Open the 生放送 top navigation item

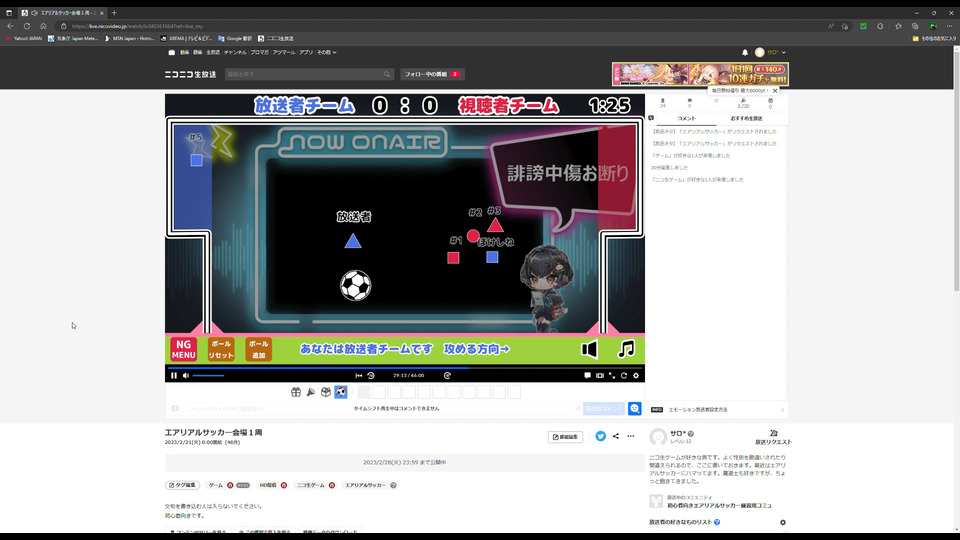tap(212, 53)
